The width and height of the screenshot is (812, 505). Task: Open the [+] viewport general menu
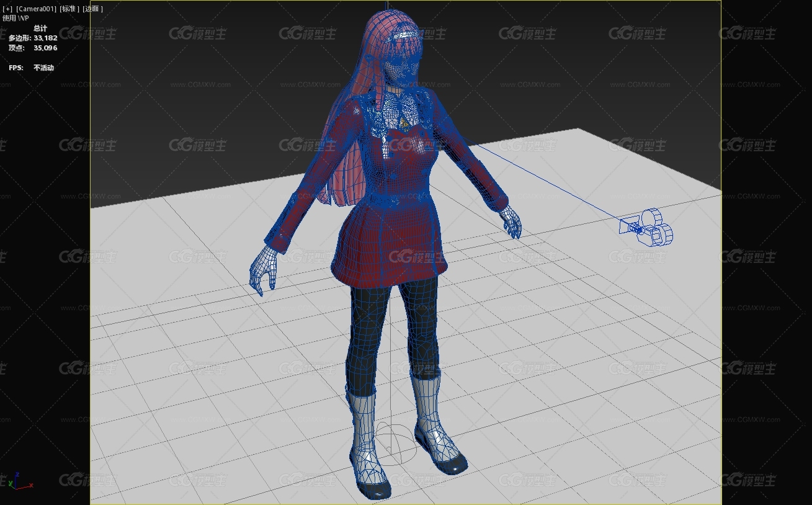(7, 9)
